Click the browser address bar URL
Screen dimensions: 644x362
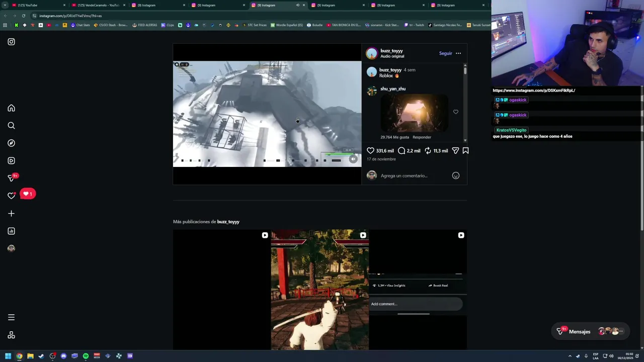[70, 16]
